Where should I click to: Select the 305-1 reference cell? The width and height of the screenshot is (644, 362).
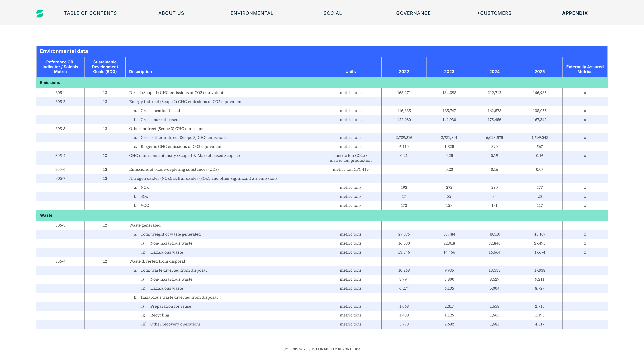[60, 93]
